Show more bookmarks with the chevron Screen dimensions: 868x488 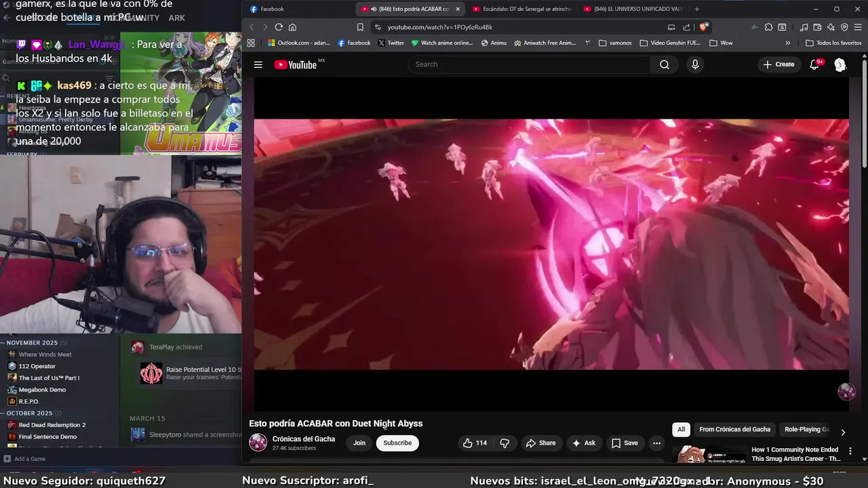click(788, 43)
